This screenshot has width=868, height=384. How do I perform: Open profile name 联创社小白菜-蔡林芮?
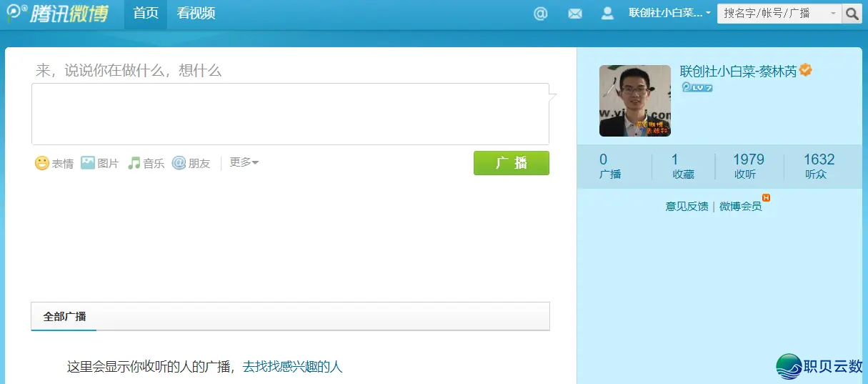pyautogui.click(x=738, y=71)
